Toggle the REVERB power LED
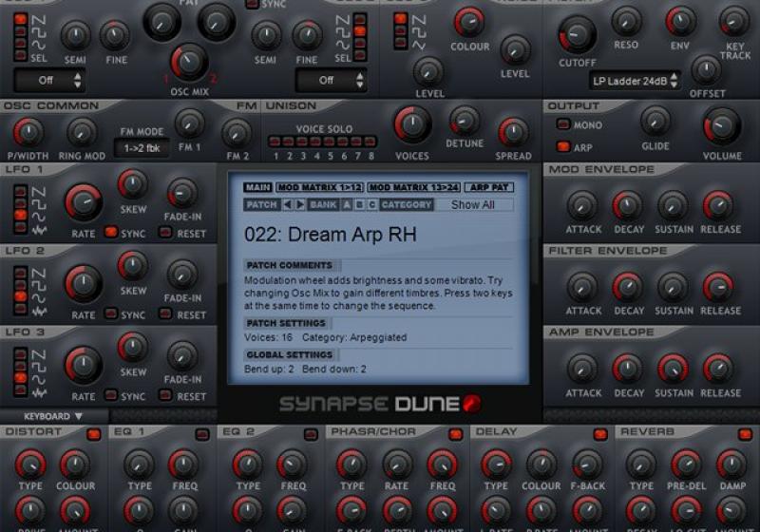 coord(745,434)
